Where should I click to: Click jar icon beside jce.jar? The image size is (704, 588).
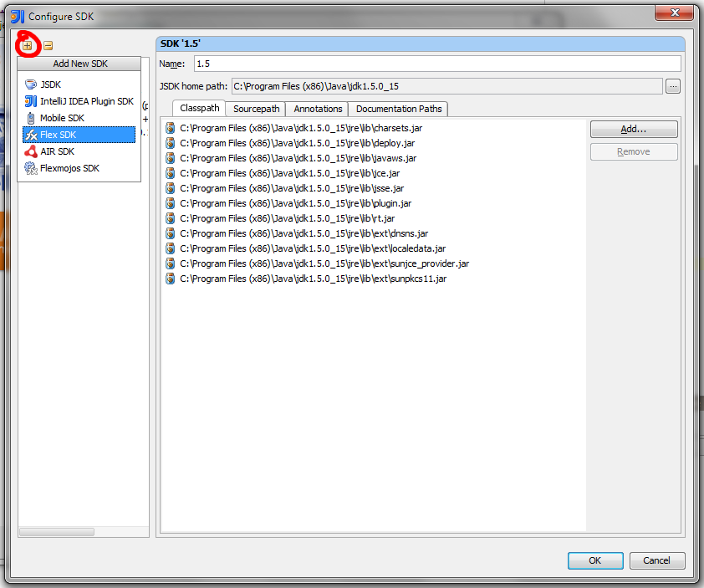171,173
